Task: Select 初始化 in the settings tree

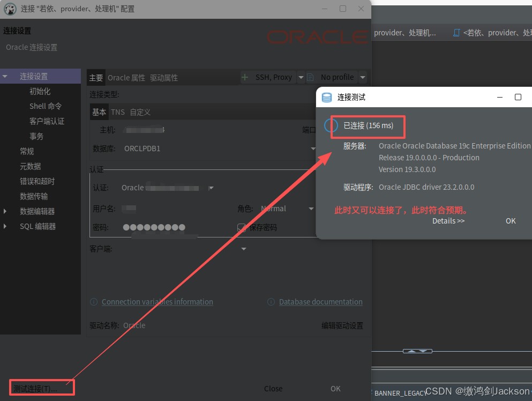Action: pos(40,91)
